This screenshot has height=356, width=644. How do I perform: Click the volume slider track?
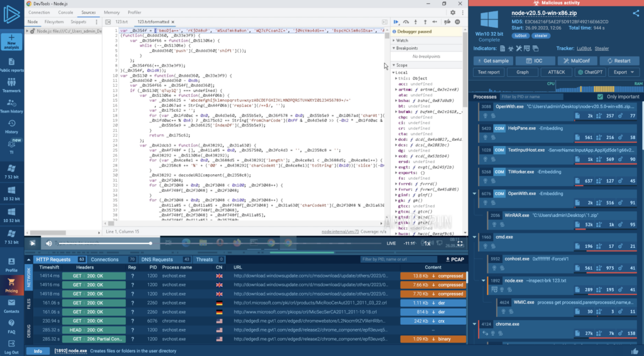(104, 243)
